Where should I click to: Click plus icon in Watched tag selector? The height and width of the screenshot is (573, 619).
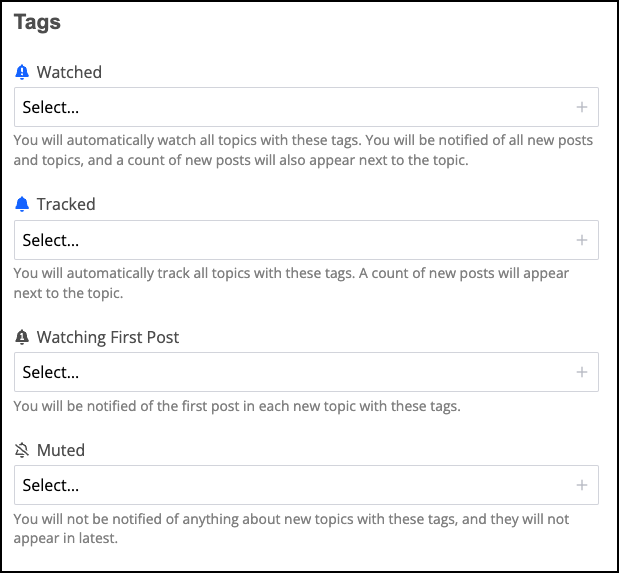[x=581, y=107]
